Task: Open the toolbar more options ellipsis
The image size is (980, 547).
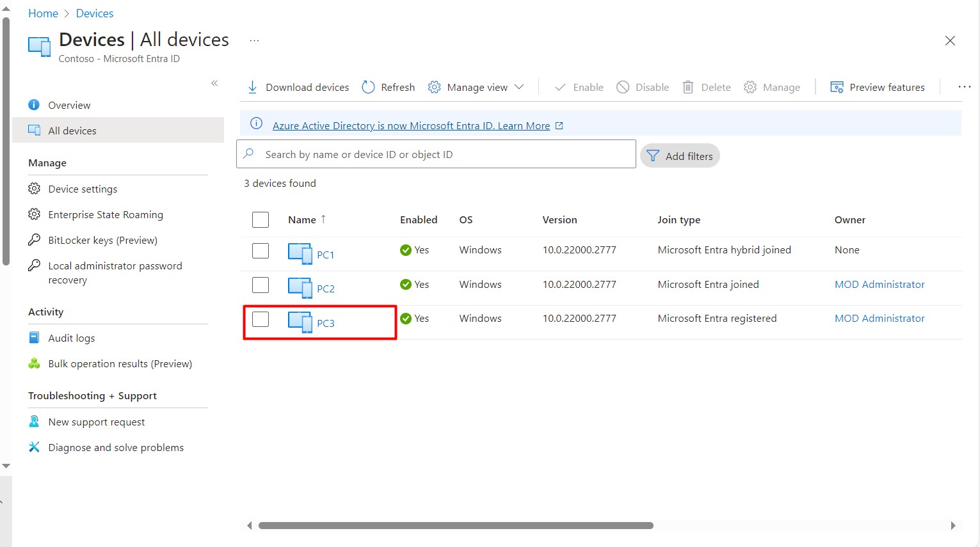Action: point(964,87)
